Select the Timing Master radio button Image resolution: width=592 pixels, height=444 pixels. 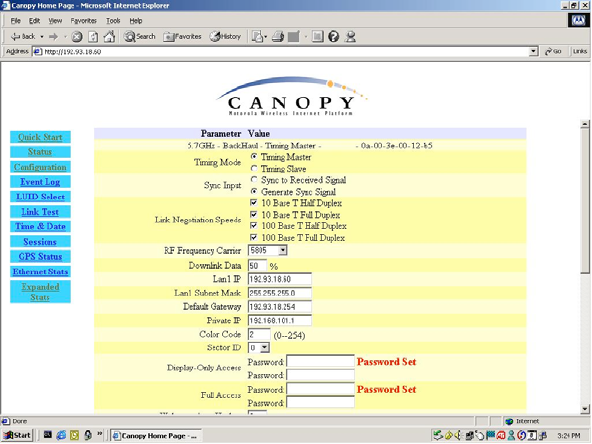[x=254, y=156]
